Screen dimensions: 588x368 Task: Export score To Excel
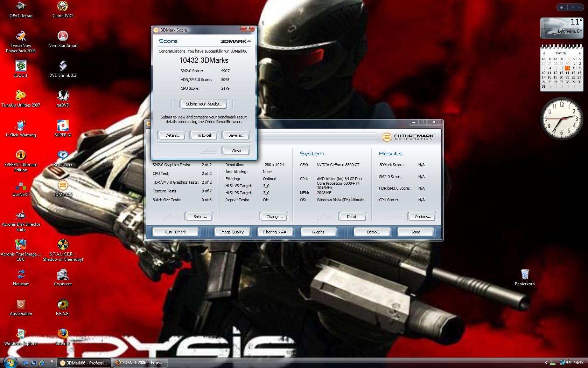point(204,135)
